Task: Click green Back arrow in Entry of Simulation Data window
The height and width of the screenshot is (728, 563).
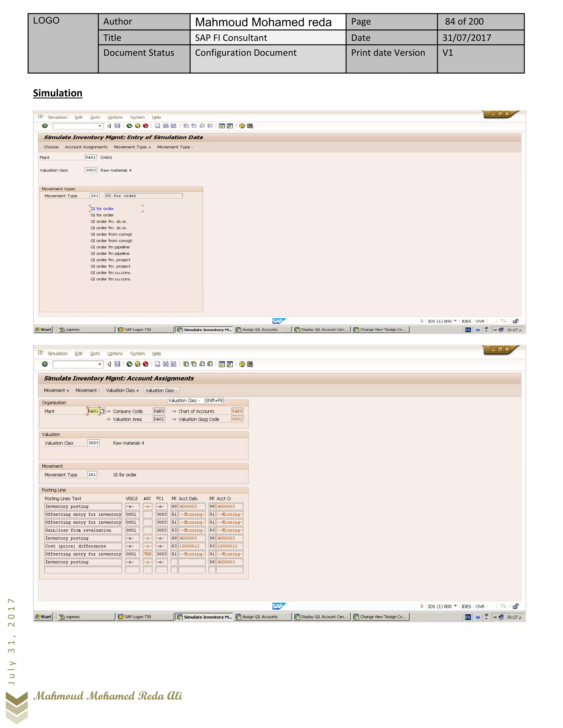Action: [x=129, y=126]
